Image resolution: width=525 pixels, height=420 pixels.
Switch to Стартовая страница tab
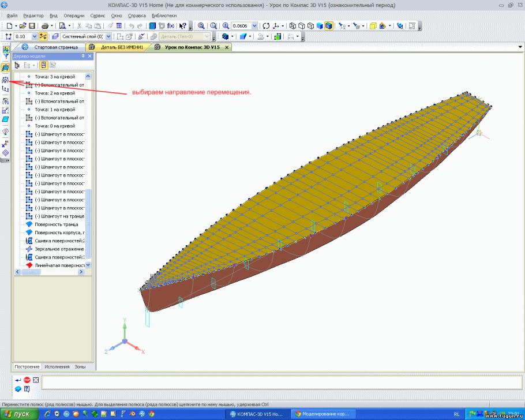(x=55, y=47)
